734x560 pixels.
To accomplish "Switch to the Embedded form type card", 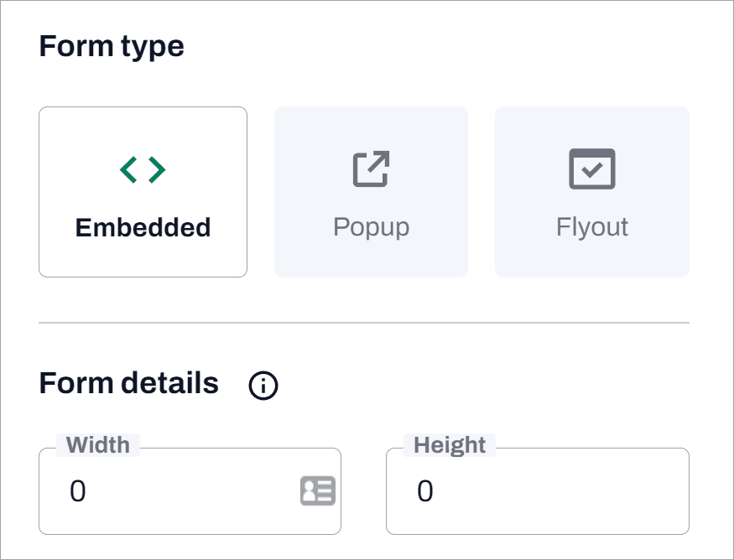I will (x=143, y=191).
